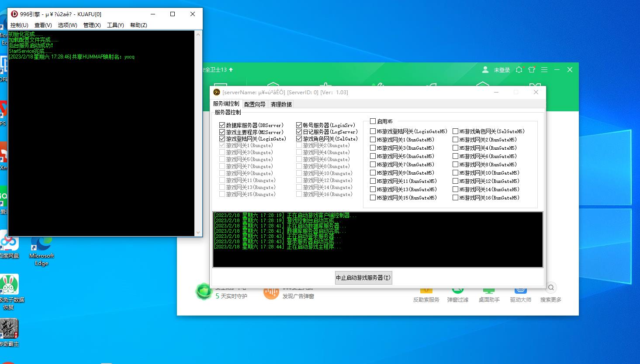
Task: Open the notifications icon in security window
Action: 519,70
